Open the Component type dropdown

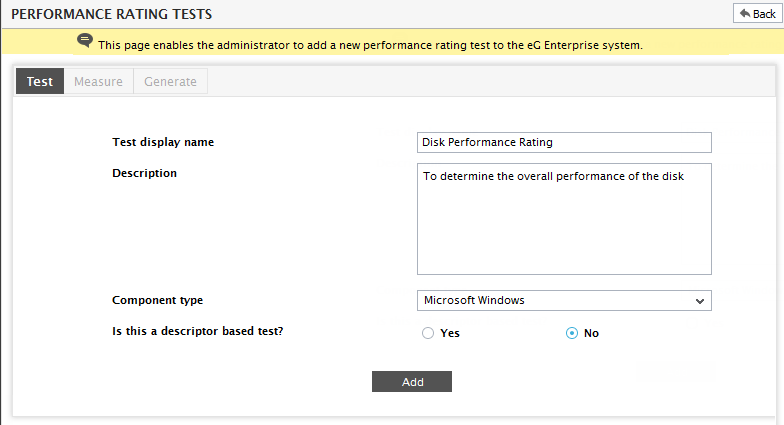(x=564, y=300)
